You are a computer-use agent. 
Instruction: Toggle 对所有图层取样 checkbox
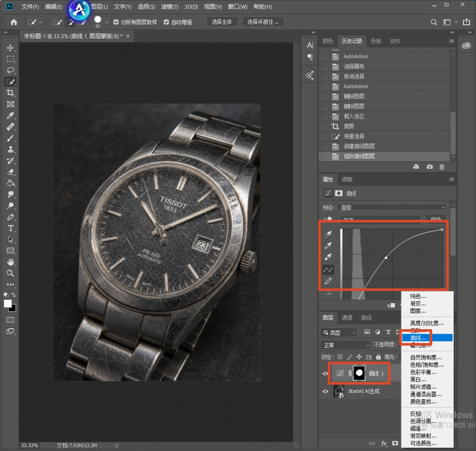click(116, 22)
